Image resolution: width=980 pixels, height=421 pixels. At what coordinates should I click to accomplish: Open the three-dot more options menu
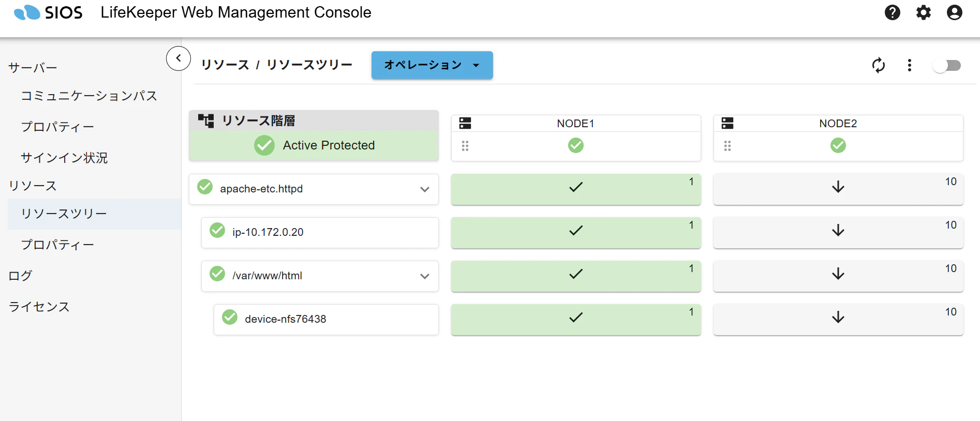click(909, 65)
